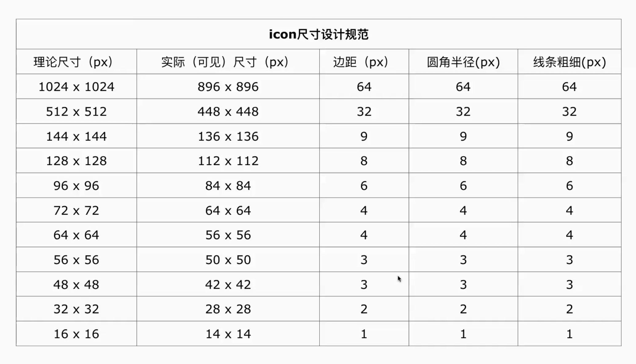
Task: Click the "50 x 50" cell
Action: click(228, 260)
